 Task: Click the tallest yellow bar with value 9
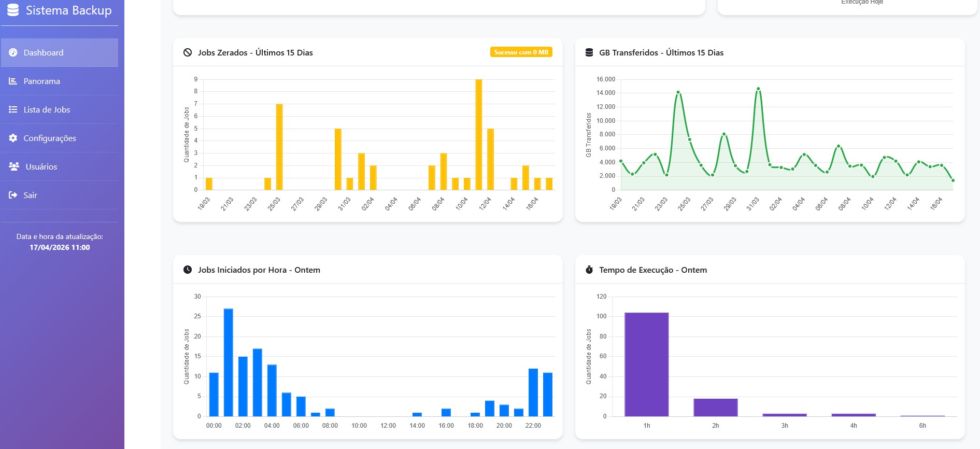(479, 135)
